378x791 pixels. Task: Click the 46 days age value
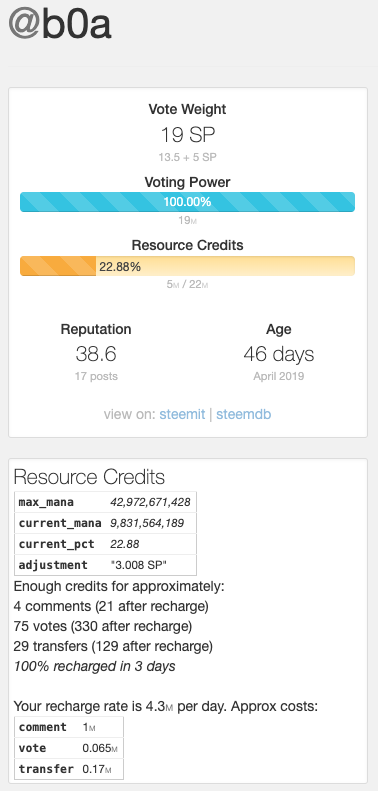[x=279, y=354]
